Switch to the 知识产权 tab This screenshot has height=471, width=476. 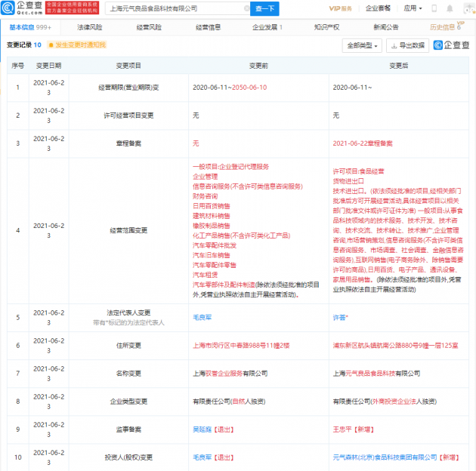(x=326, y=27)
